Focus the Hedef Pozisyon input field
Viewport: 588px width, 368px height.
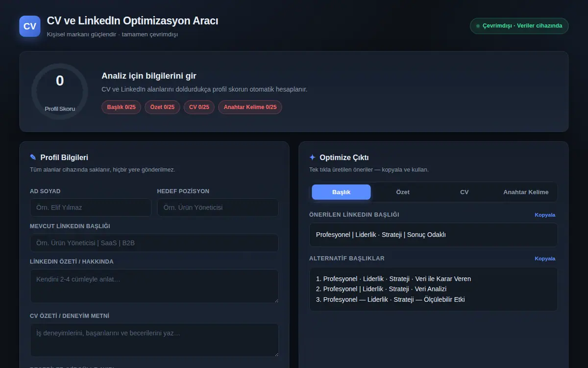pos(218,208)
